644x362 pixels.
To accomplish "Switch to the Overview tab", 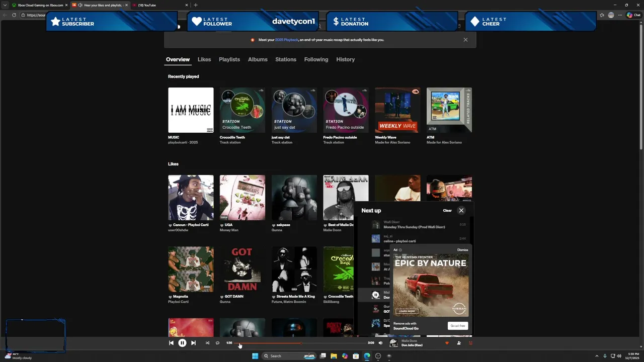I will pos(178,59).
